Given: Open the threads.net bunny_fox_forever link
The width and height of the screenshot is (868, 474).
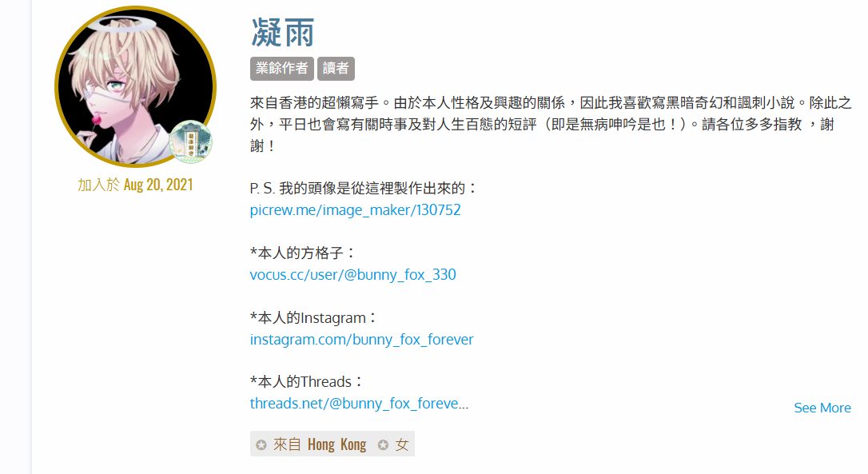Looking at the screenshot, I should coord(359,404).
